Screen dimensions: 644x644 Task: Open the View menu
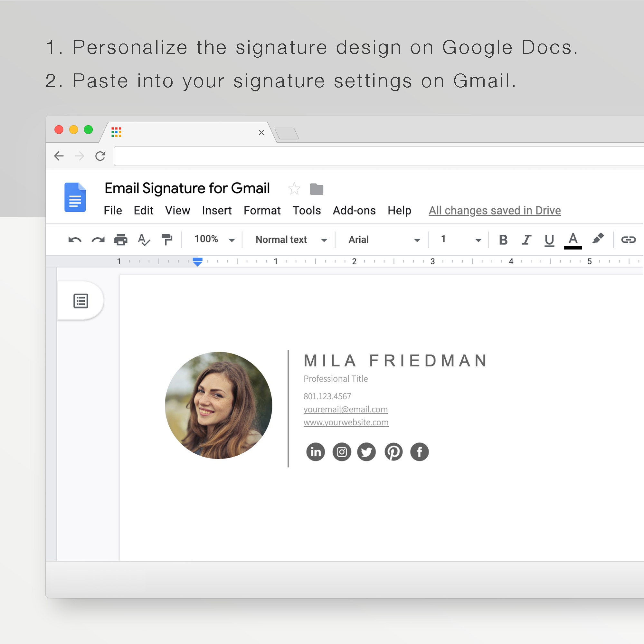[177, 211]
